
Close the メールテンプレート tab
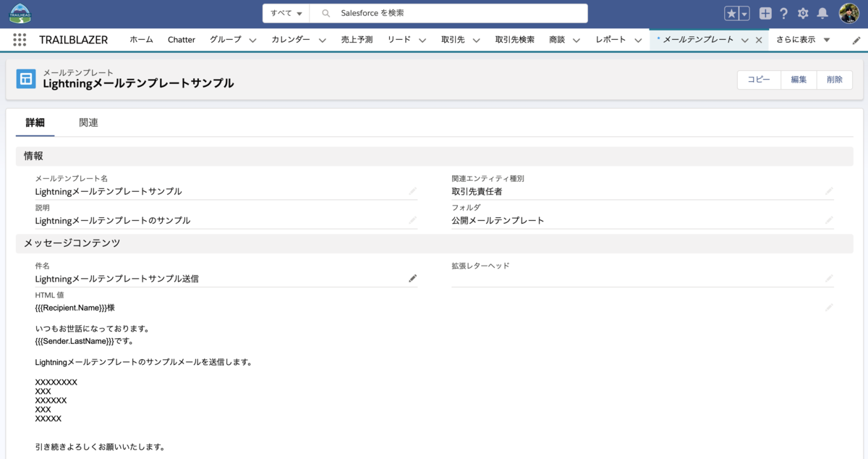[x=759, y=40]
